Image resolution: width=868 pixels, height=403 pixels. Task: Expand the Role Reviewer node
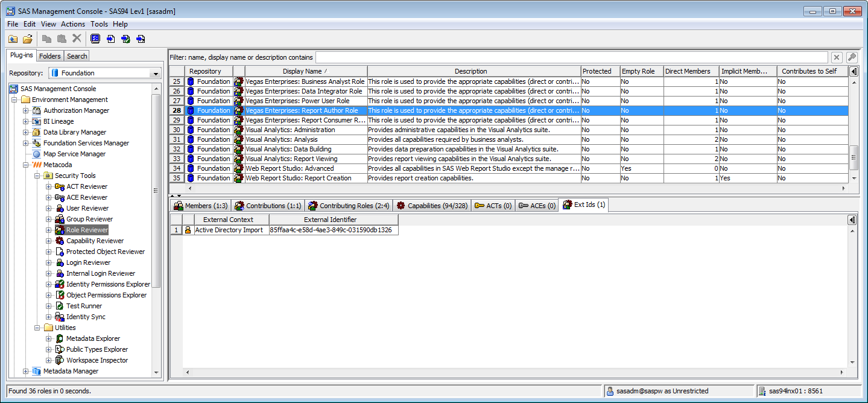[49, 230]
